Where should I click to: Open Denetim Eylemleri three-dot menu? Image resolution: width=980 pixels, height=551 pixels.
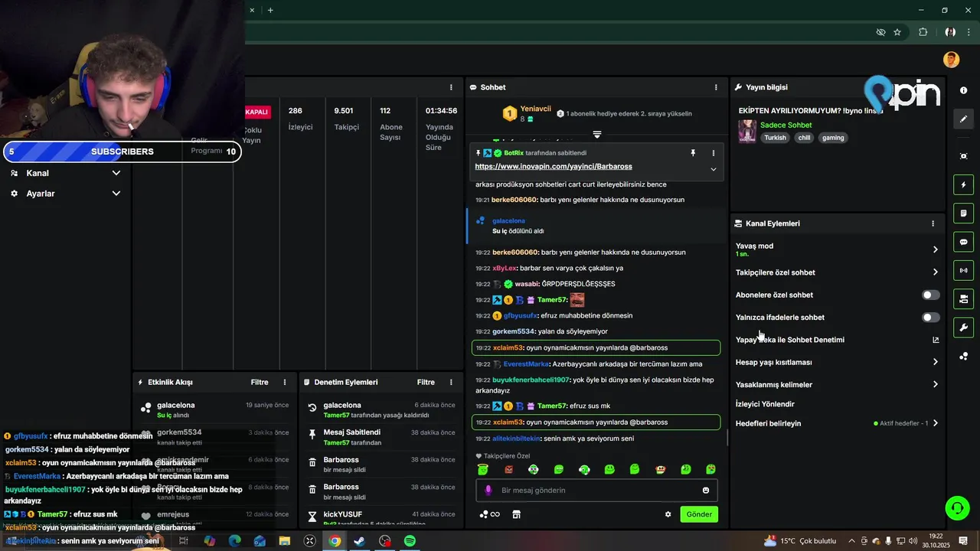pos(451,382)
